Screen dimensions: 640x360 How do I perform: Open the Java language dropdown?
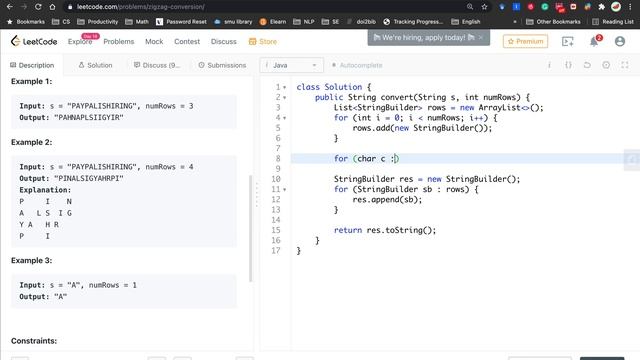pos(291,65)
